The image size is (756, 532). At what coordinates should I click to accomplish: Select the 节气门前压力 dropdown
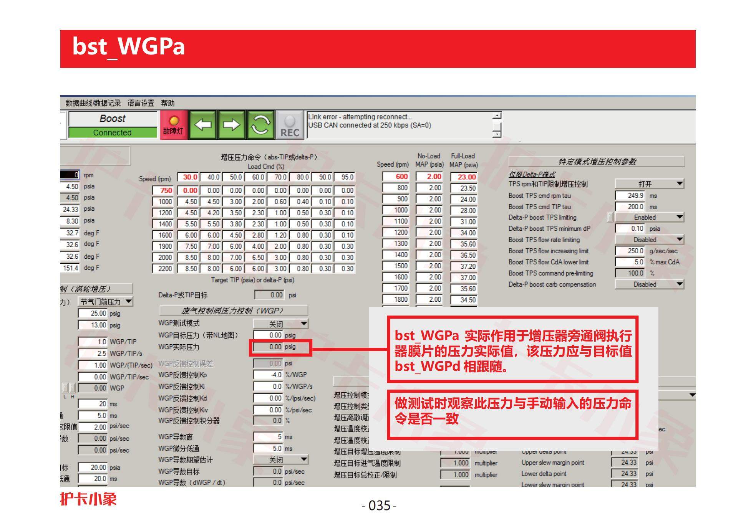tap(105, 302)
